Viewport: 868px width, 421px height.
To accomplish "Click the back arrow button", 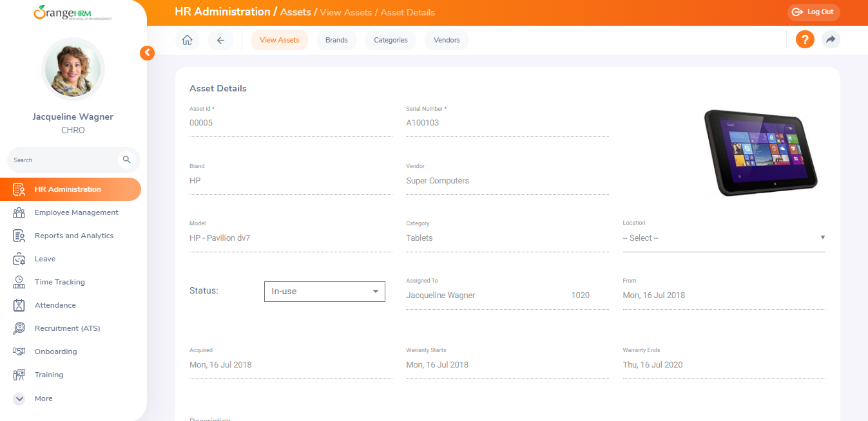I will coord(220,40).
